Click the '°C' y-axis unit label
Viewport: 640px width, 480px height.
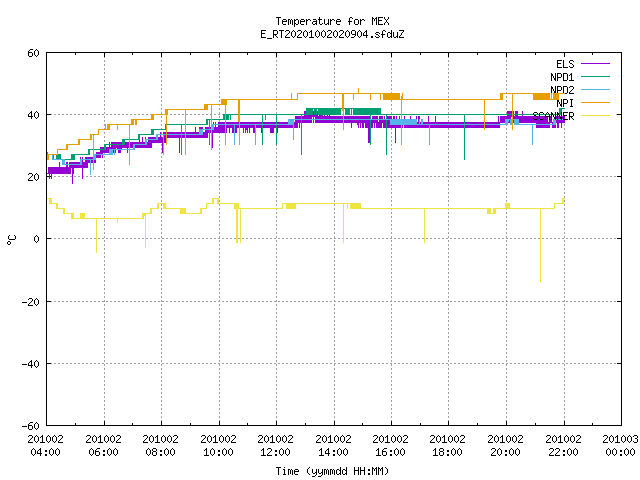11,240
